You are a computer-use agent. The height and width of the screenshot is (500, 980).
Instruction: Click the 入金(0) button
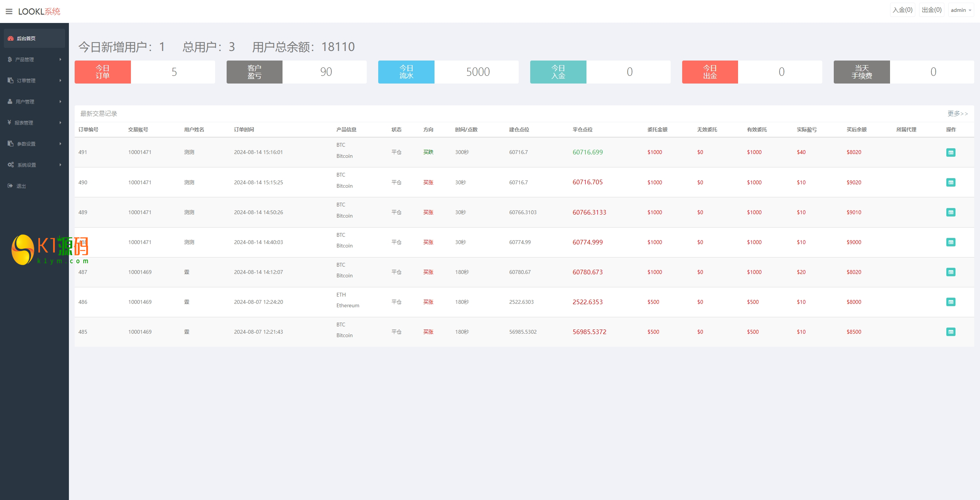tap(902, 10)
